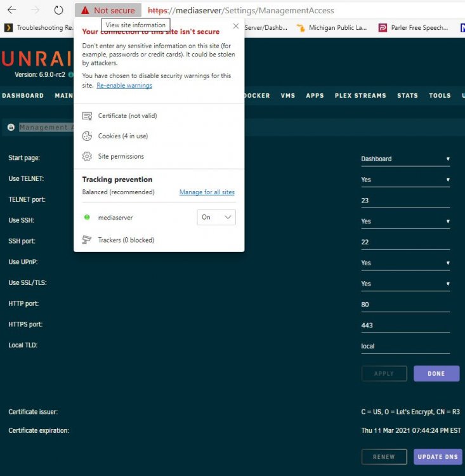Click the Renew certificate button
The height and width of the screenshot is (476, 465).
point(384,457)
